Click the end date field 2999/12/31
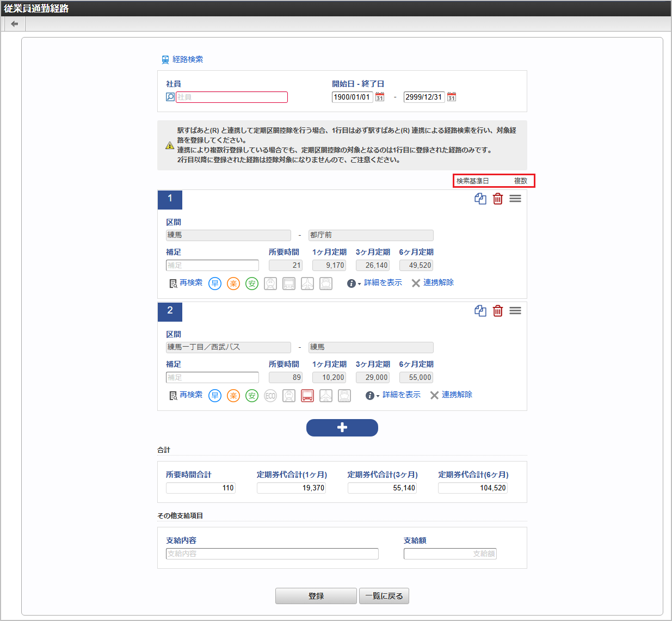Viewport: 672px width, 621px height. (x=424, y=97)
